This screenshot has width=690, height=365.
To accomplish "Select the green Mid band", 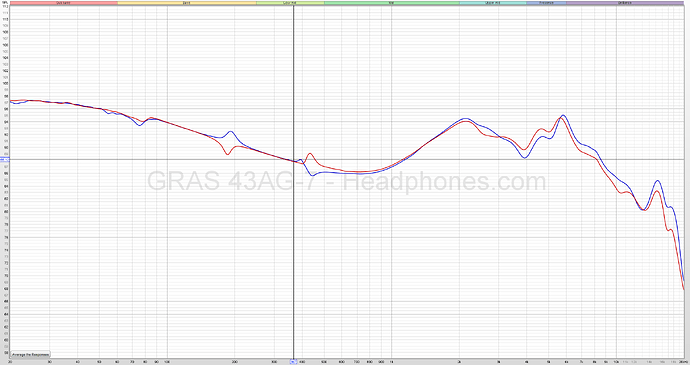I will (x=392, y=3).
